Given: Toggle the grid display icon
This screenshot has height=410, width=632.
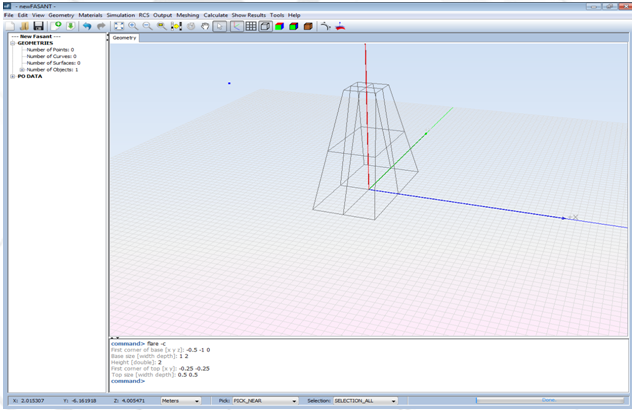Looking at the screenshot, I should click(x=251, y=26).
